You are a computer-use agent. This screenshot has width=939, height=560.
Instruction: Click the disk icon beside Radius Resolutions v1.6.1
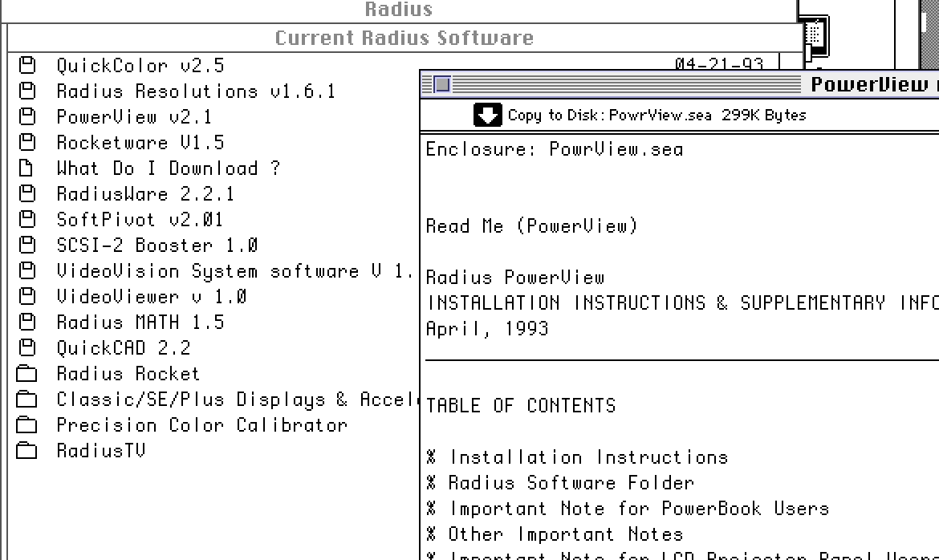(x=27, y=91)
